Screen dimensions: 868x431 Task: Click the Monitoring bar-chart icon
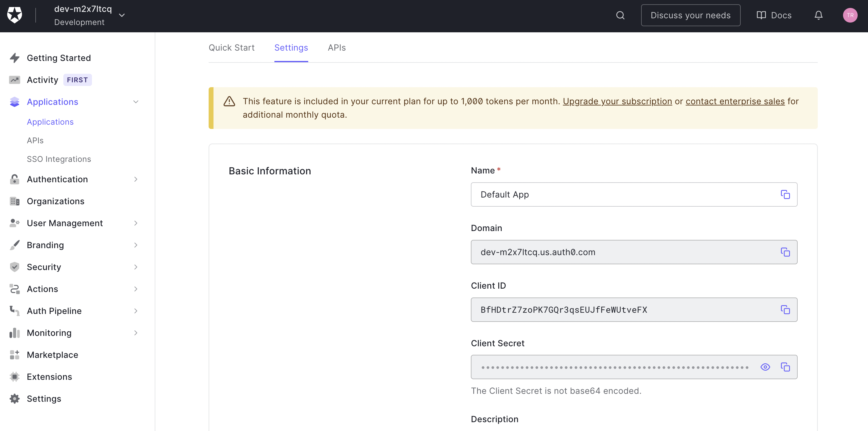pos(15,333)
